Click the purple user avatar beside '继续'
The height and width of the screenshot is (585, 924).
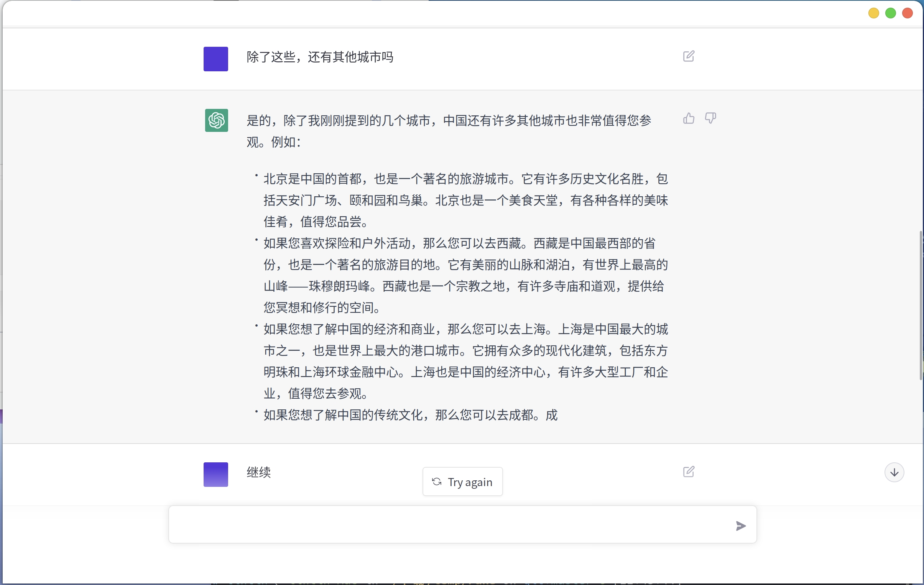[215, 475]
